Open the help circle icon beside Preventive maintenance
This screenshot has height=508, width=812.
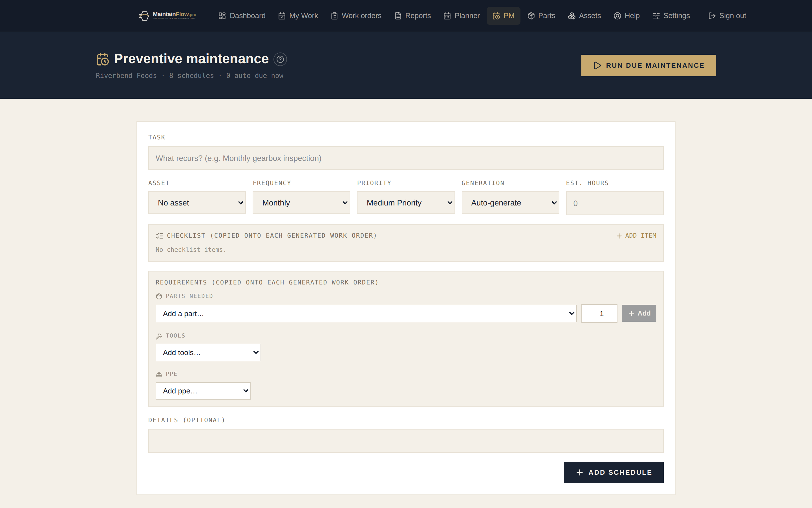(280, 59)
